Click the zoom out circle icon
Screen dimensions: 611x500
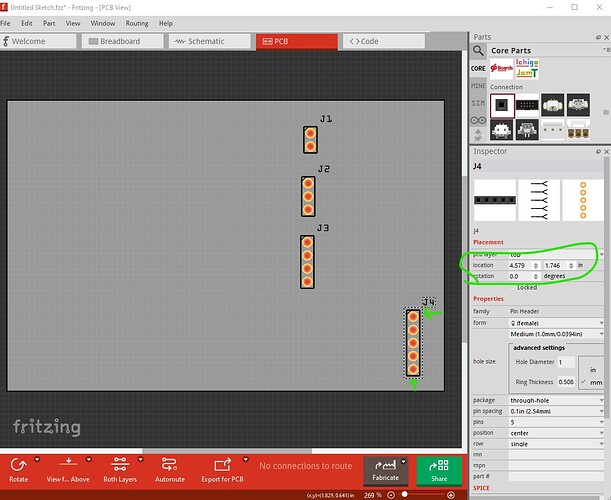tap(391, 495)
